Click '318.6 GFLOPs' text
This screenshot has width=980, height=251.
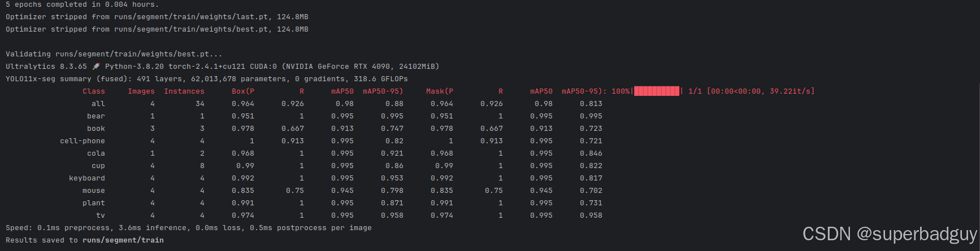pos(381,79)
